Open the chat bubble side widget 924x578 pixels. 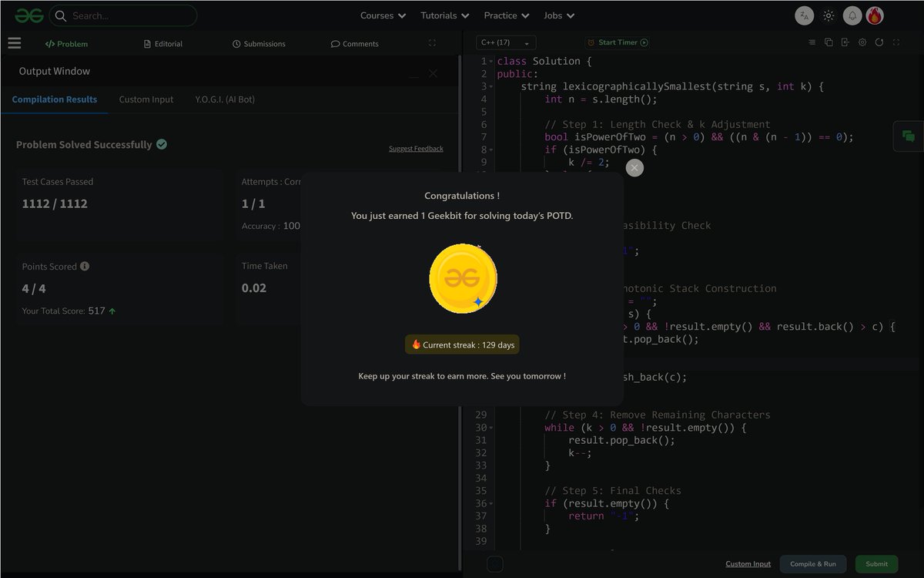[909, 136]
